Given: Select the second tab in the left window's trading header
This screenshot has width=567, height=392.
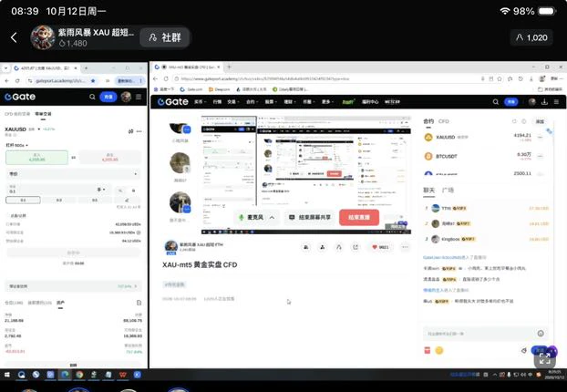Looking at the screenshot, I should pos(43,114).
